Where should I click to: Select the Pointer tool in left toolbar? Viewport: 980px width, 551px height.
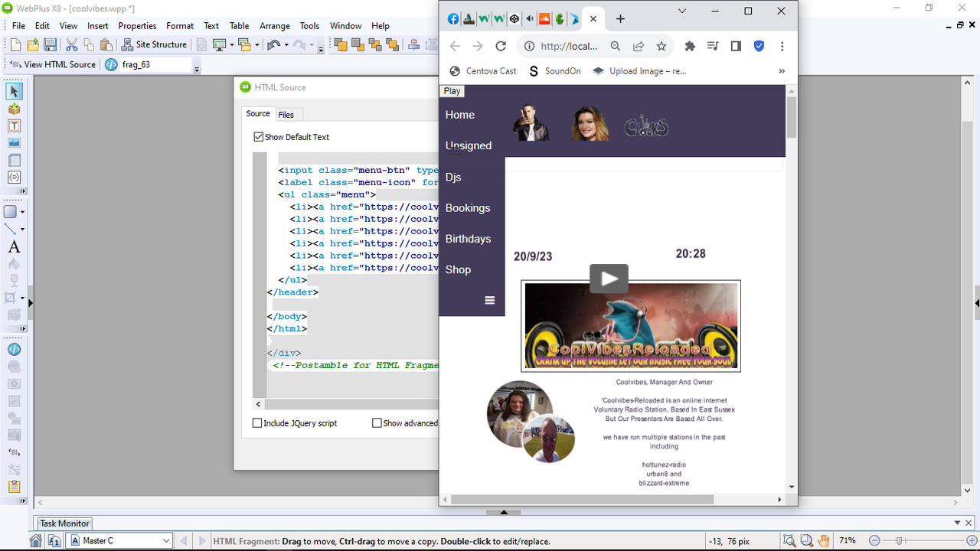pos(14,91)
